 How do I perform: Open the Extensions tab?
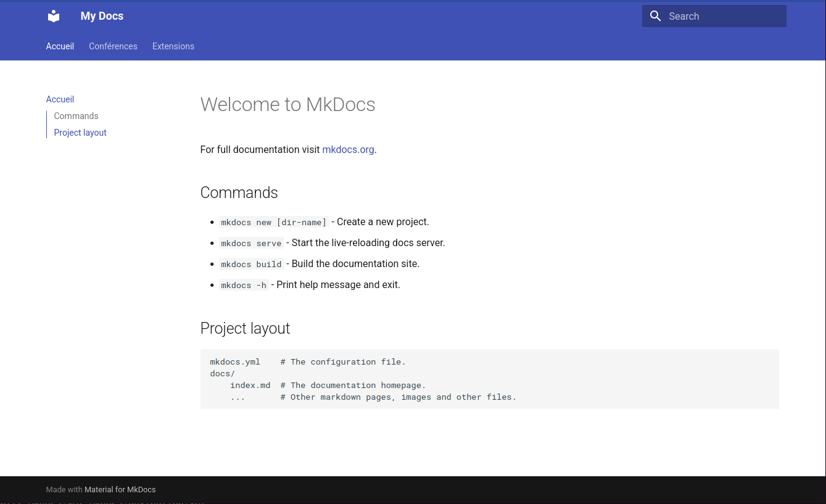pos(173,46)
